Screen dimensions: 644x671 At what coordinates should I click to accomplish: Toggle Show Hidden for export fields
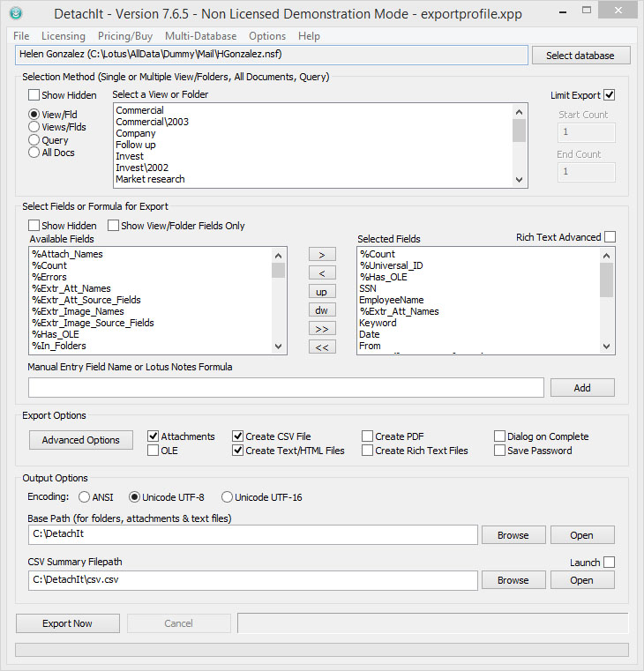click(34, 225)
